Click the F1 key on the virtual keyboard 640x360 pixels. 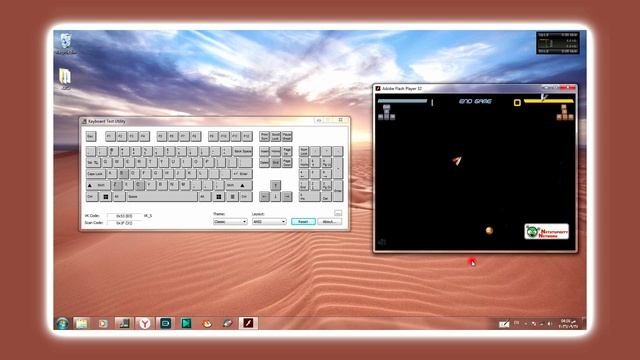[x=110, y=136]
